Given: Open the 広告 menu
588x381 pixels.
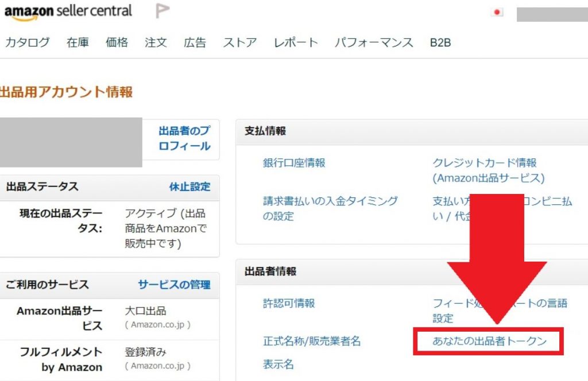Looking at the screenshot, I should (195, 42).
